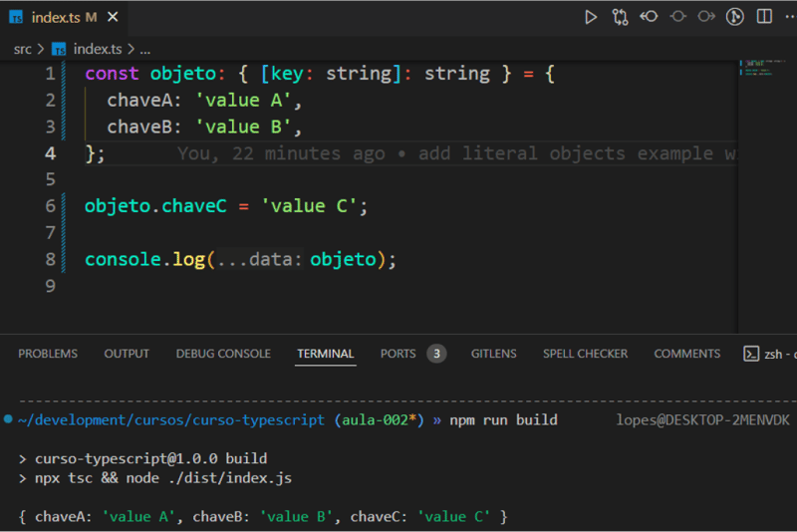The height and width of the screenshot is (532, 797).
Task: Open more actions ellipsis menu
Action: (x=789, y=17)
